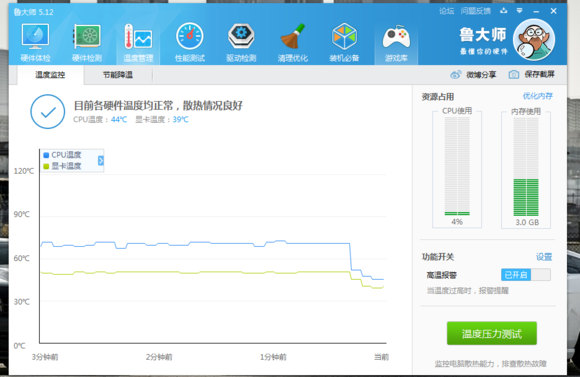Open title bar dropdown menu arrow

pos(519,11)
